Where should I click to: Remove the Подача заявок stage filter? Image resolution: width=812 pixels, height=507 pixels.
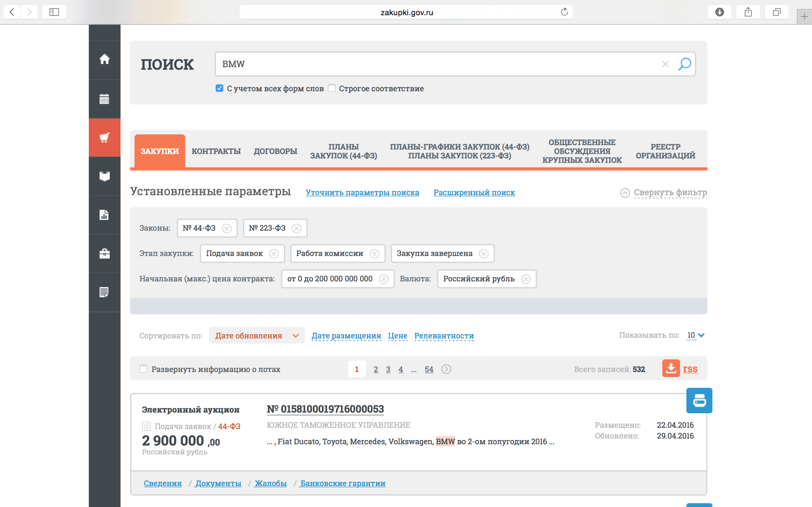pos(274,254)
